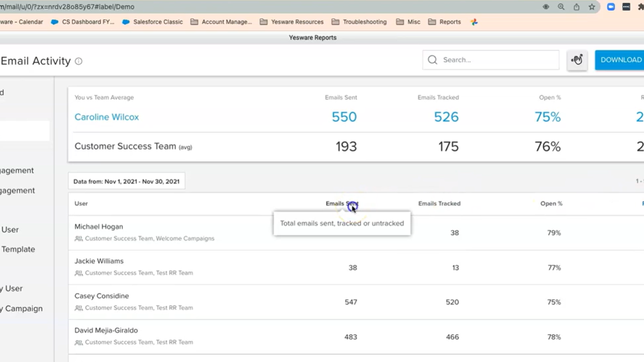
Task: Click the Email Activity info icon
Action: 79,61
